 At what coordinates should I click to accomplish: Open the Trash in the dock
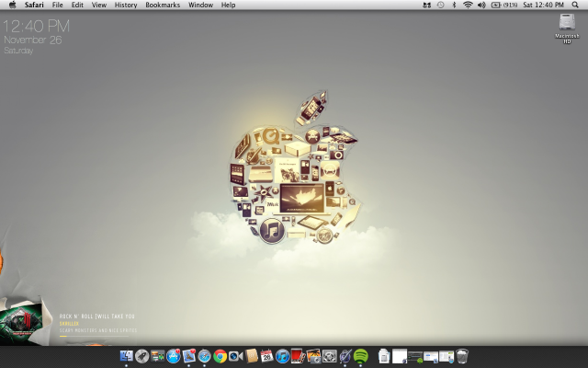pos(462,356)
